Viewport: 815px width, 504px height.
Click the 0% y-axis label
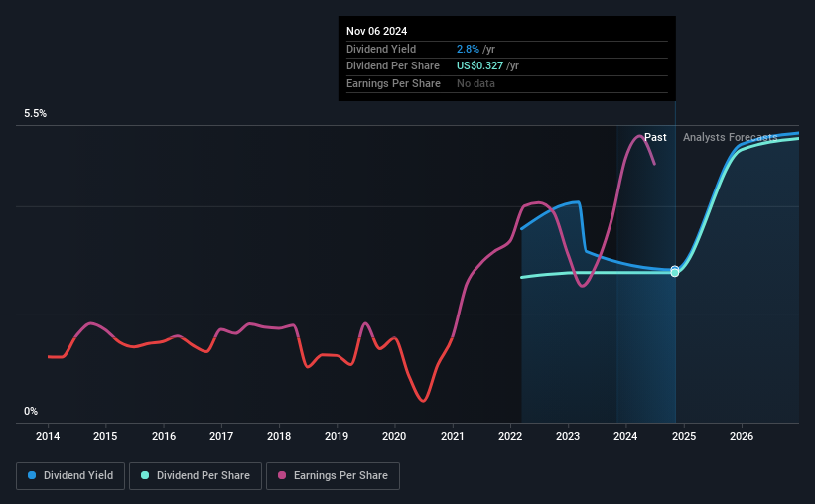[31, 411]
